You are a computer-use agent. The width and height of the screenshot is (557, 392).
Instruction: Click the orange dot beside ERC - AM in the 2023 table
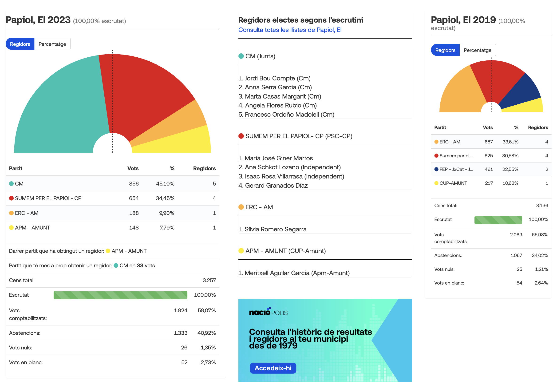click(11, 213)
